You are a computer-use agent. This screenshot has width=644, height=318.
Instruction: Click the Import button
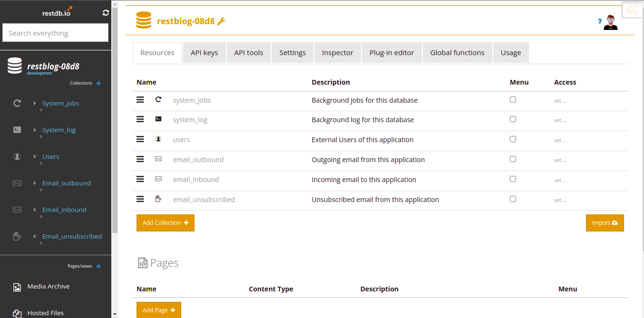(x=605, y=223)
